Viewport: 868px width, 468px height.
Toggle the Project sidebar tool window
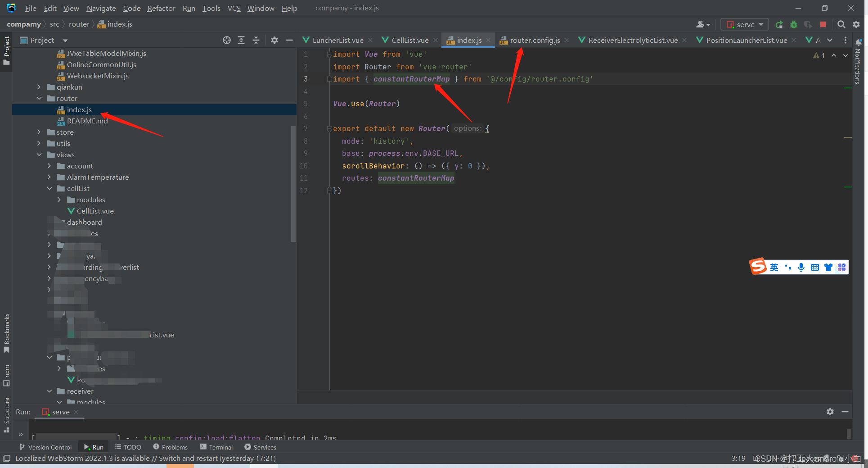[6, 50]
